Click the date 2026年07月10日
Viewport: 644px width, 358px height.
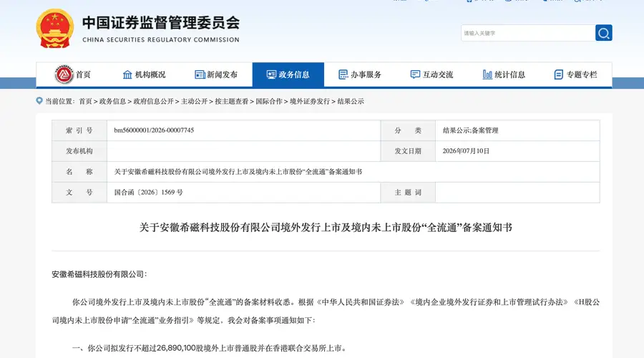466,151
